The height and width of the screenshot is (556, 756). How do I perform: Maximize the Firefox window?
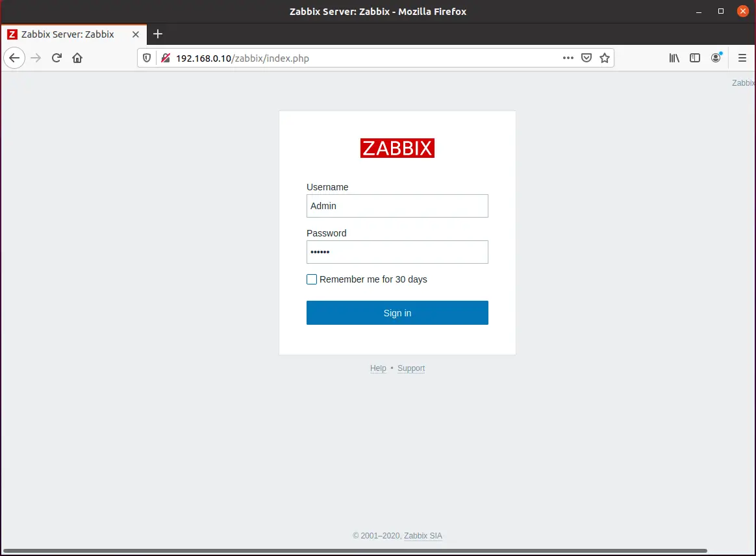[x=721, y=12]
